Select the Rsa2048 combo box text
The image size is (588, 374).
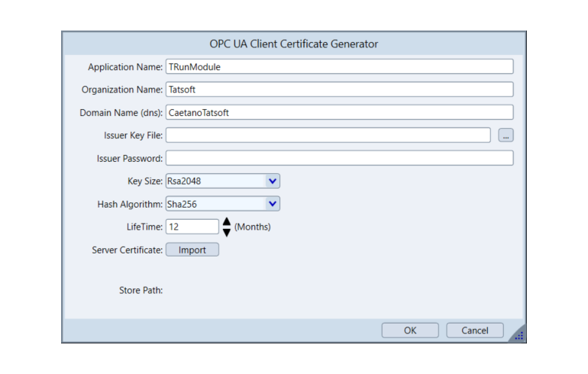click(214, 181)
